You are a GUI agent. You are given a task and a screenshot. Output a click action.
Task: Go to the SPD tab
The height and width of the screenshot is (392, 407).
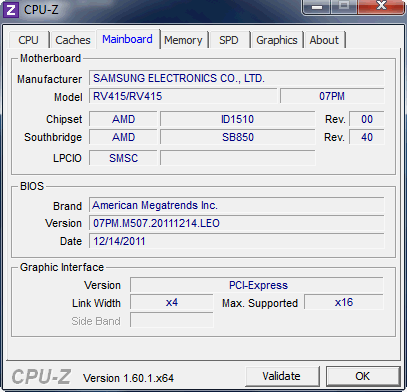[229, 40]
